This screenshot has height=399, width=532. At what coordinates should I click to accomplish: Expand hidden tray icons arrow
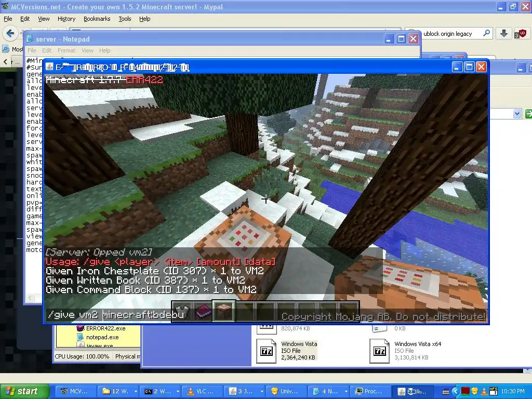click(455, 392)
